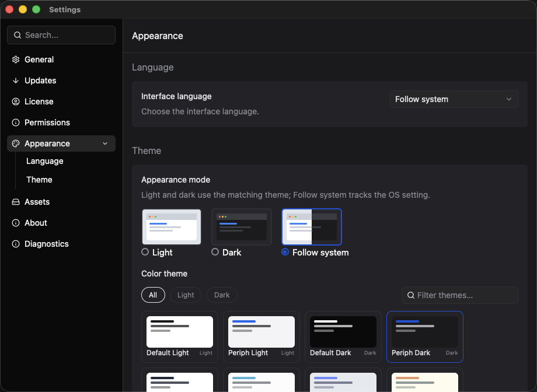Click the Assets drive icon
The image size is (537, 392).
(x=16, y=202)
